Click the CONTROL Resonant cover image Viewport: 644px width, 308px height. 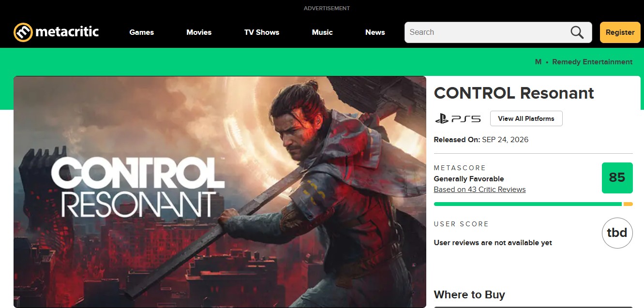point(220,192)
